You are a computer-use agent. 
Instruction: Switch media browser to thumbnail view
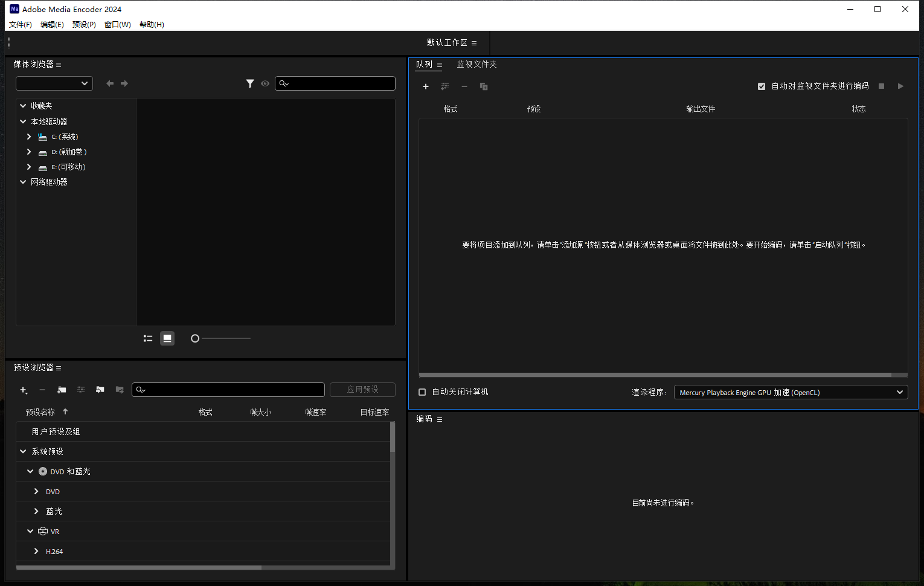click(167, 338)
